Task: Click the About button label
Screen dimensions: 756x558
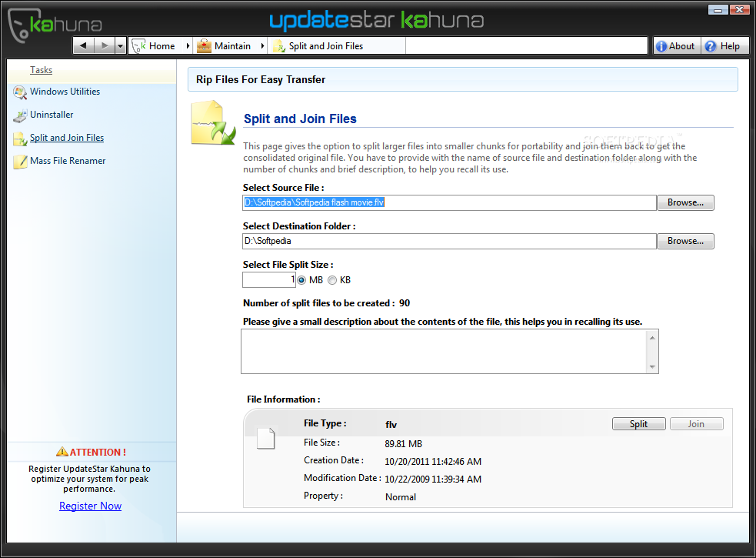Action: tap(681, 46)
